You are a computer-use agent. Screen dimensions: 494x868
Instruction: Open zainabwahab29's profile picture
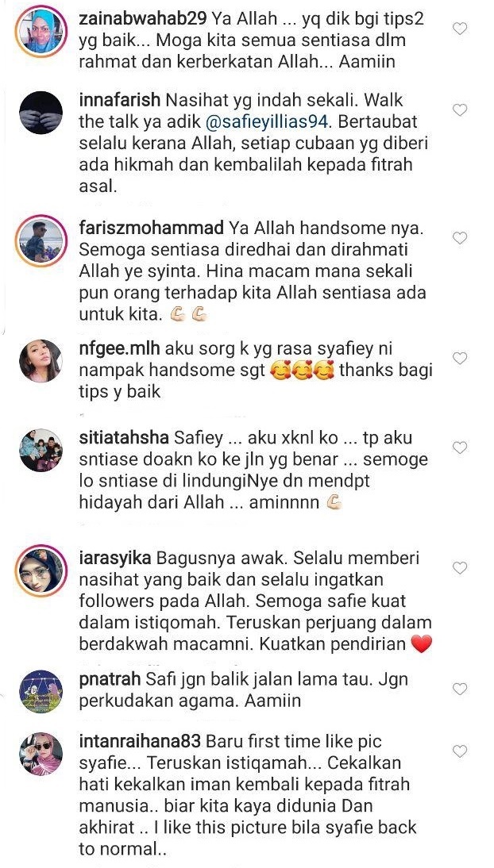(x=41, y=32)
